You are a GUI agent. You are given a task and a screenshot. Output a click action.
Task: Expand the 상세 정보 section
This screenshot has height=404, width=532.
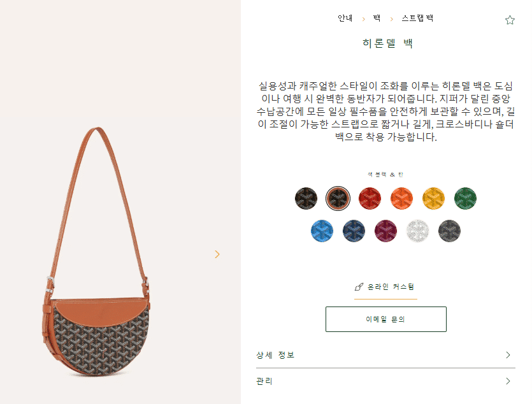pyautogui.click(x=385, y=355)
